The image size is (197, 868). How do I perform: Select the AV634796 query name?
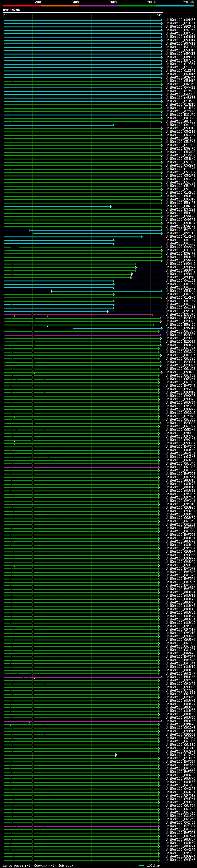point(11,10)
